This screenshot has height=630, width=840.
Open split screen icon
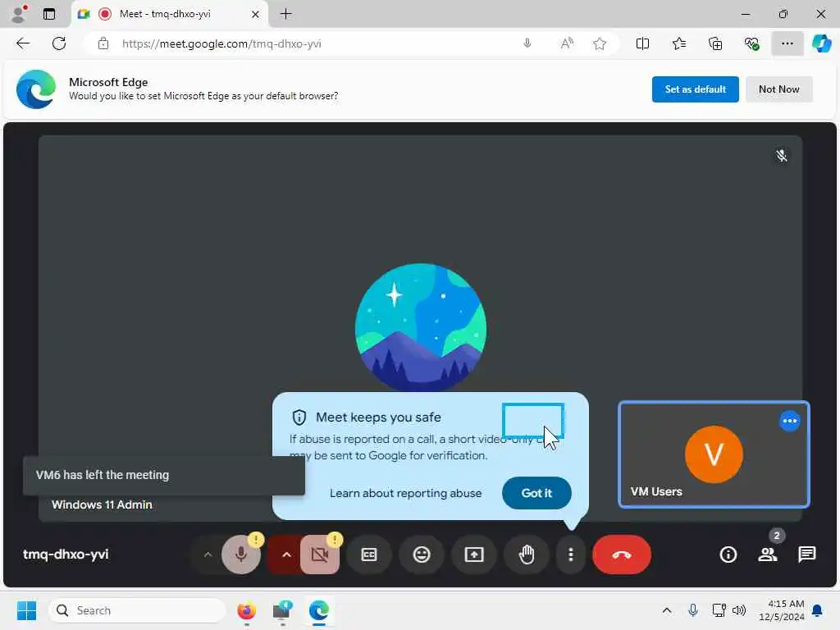642,43
